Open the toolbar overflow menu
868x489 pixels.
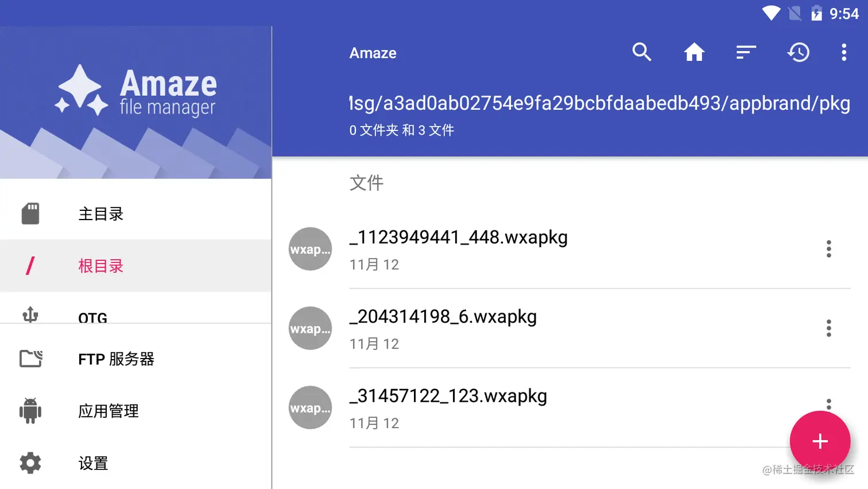tap(844, 52)
